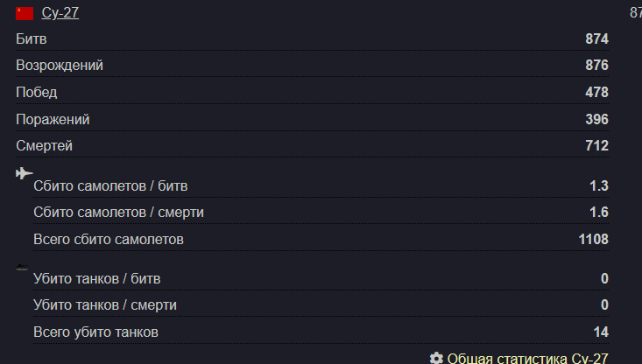The height and width of the screenshot is (364, 642).
Task: Select the Битв row label
Action: tap(32, 38)
